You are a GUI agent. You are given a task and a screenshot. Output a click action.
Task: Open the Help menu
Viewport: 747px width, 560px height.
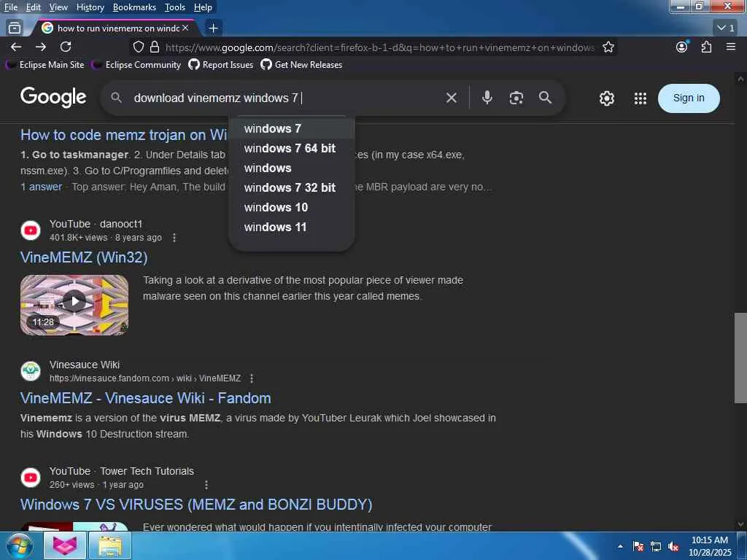[x=203, y=7]
